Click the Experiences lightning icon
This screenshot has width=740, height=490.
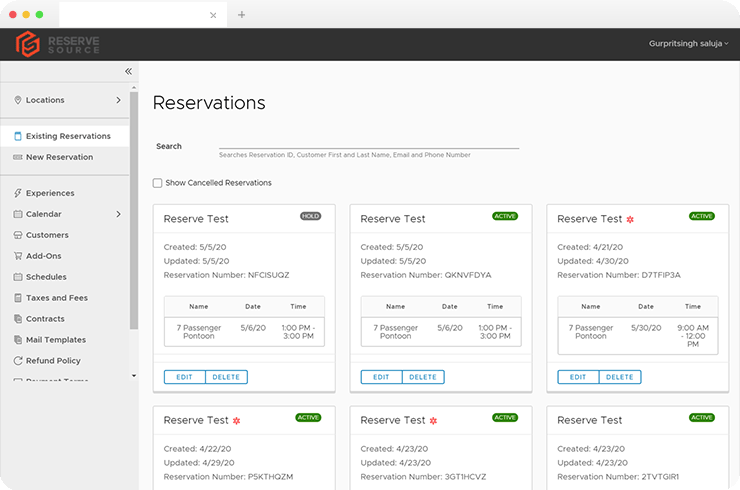point(18,193)
